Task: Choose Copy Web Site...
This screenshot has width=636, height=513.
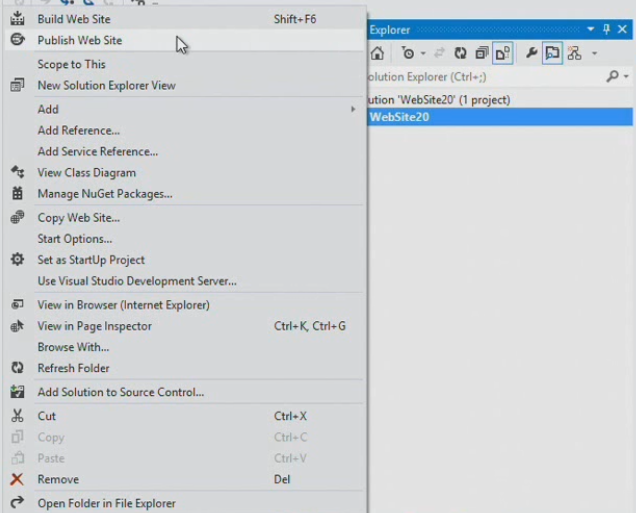Action: (184, 218)
